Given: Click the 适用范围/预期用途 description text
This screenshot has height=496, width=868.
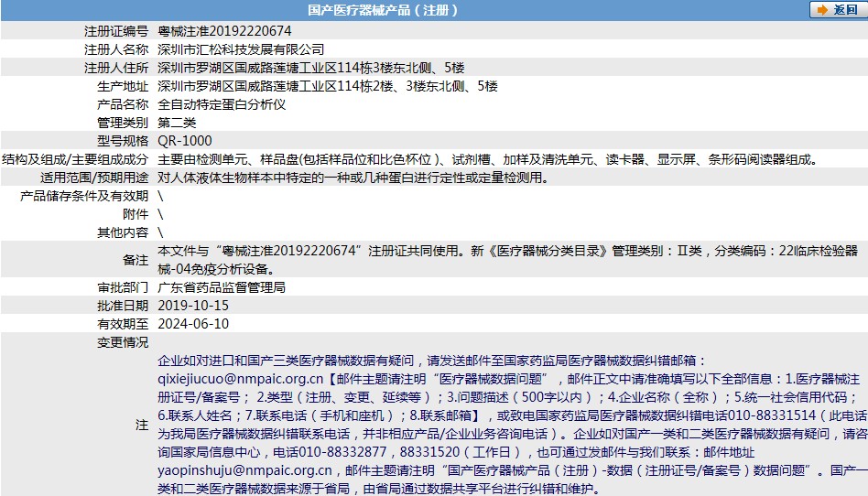Looking at the screenshot, I should pos(353,178).
